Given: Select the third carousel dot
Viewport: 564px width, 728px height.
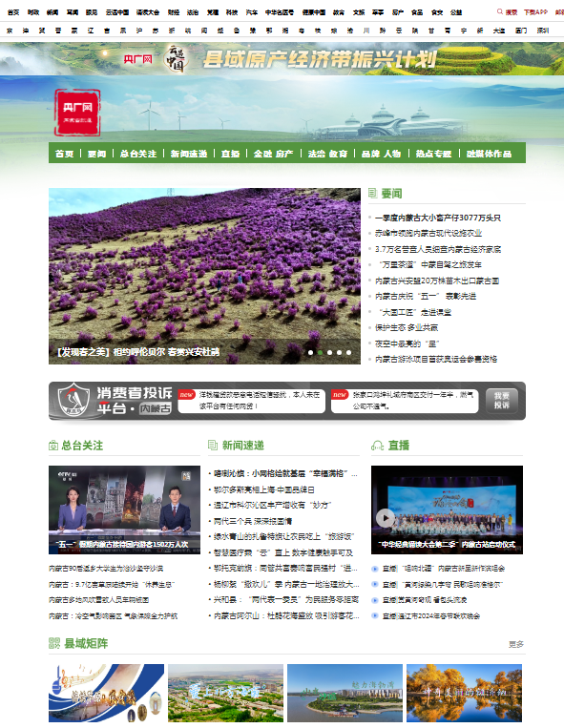Looking at the screenshot, I should pyautogui.click(x=329, y=352).
